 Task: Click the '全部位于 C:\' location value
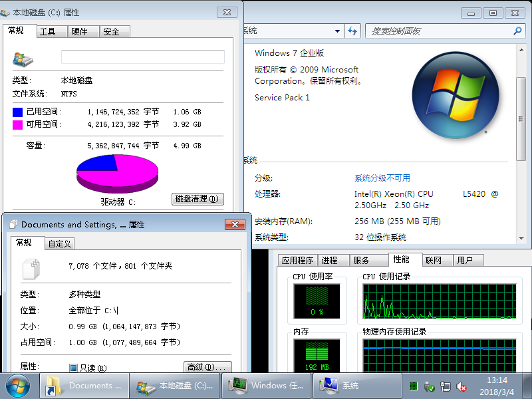[93, 310]
